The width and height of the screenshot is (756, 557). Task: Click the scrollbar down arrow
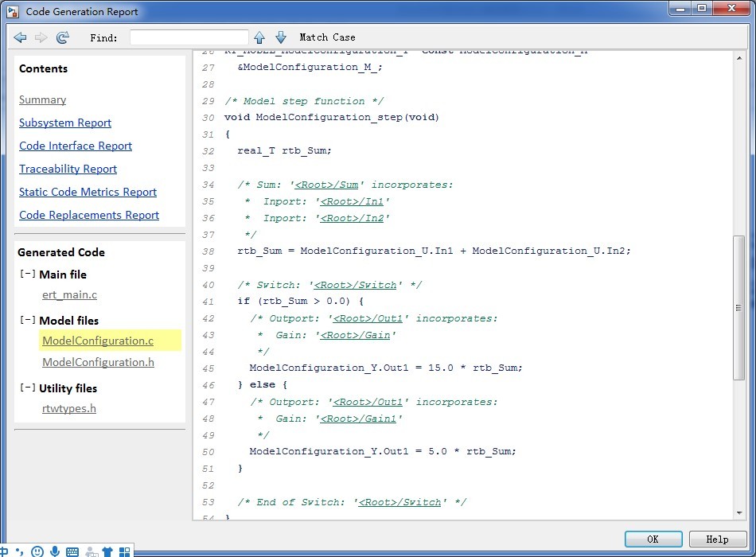click(739, 513)
